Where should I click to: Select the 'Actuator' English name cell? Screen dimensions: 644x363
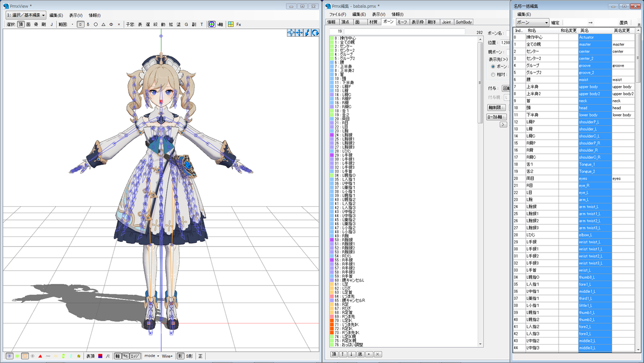pyautogui.click(x=595, y=37)
